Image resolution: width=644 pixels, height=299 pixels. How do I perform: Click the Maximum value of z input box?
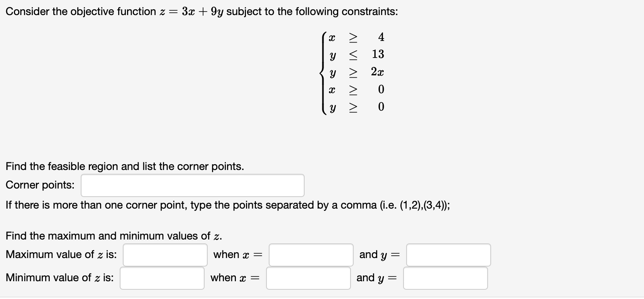click(165, 255)
